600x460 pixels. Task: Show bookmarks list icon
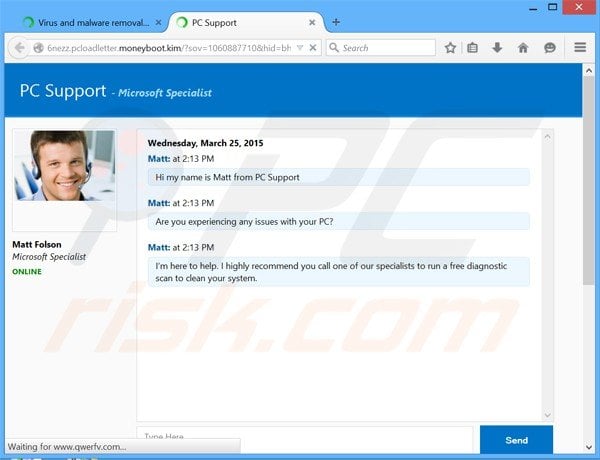(473, 48)
